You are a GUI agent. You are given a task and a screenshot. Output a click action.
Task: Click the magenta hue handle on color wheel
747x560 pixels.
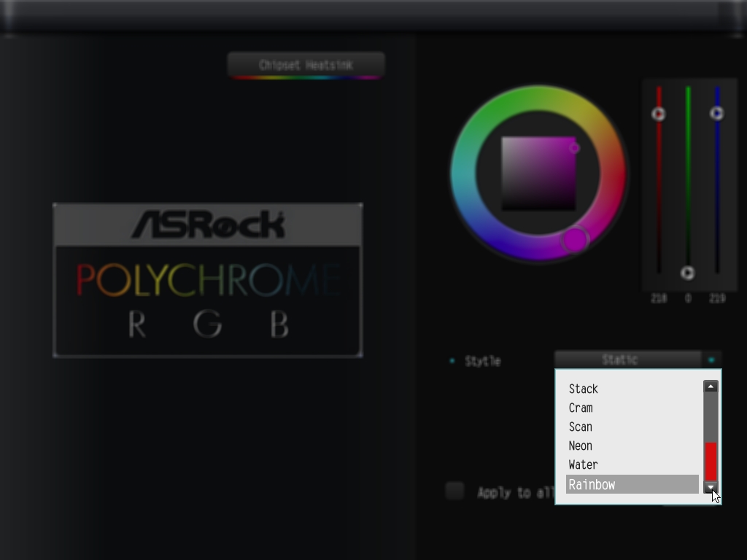575,239
